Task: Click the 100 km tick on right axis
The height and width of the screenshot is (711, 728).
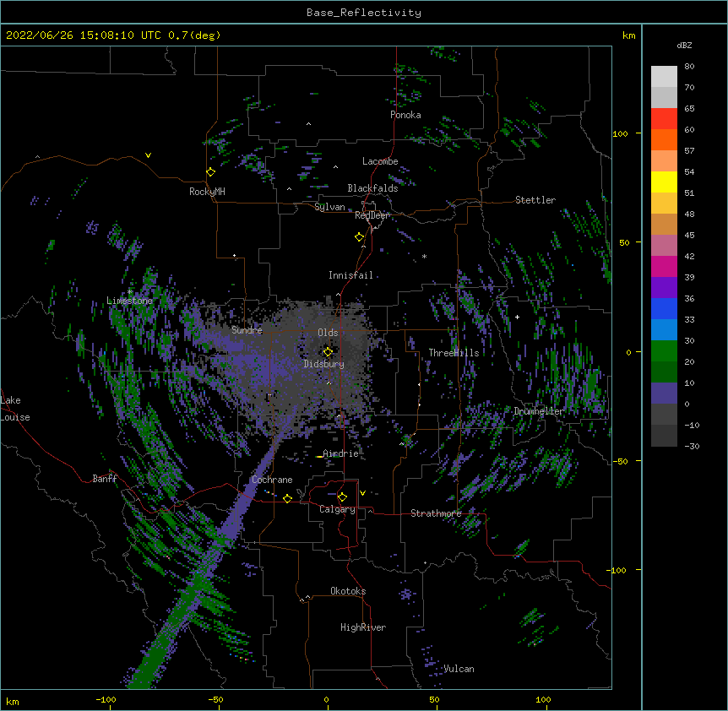Action: click(620, 133)
